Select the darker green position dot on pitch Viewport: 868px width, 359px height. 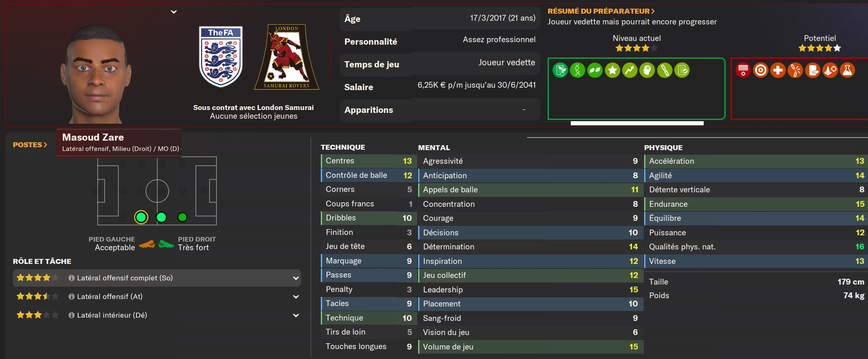[x=182, y=217]
